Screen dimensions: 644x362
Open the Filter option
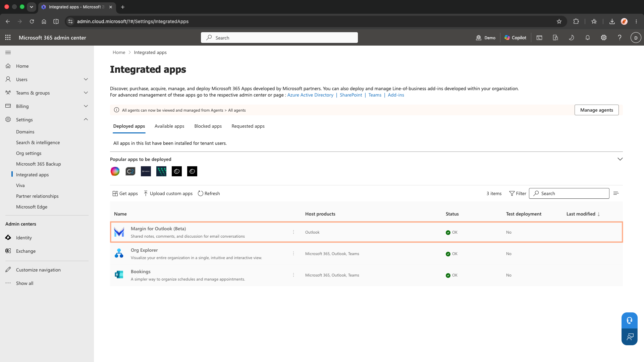(x=518, y=193)
